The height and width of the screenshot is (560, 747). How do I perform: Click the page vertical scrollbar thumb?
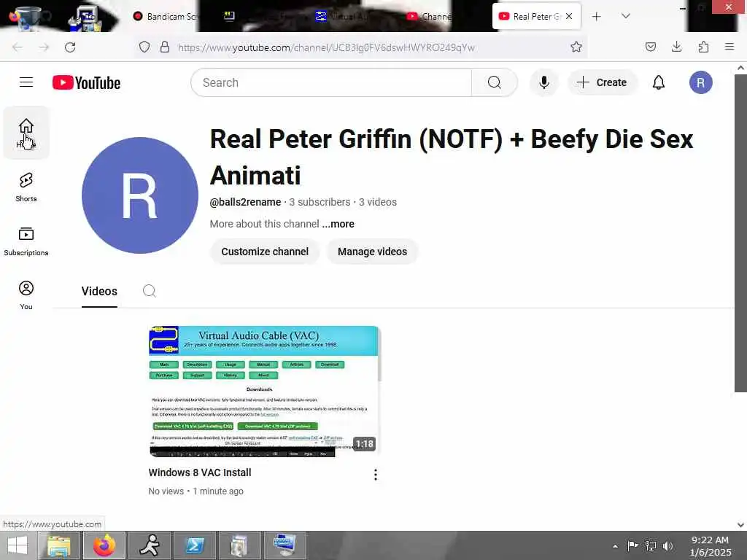(x=740, y=233)
